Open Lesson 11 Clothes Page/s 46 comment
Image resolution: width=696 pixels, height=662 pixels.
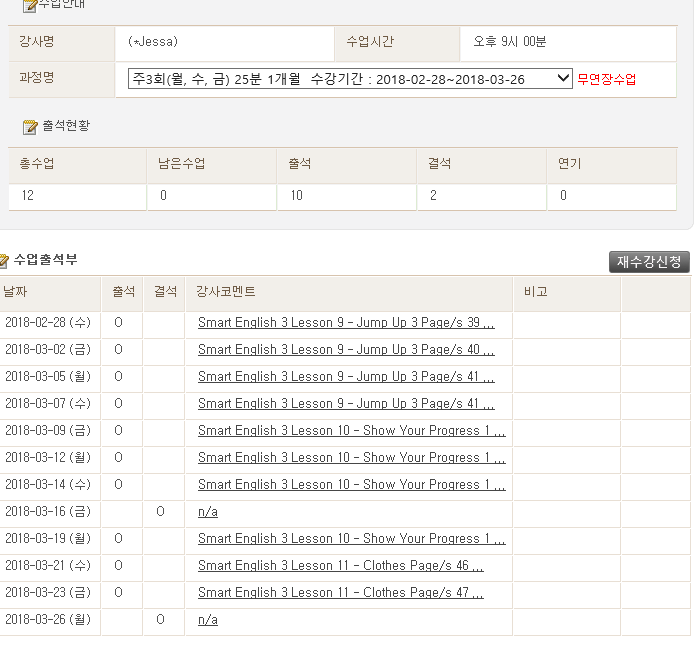tap(340, 566)
